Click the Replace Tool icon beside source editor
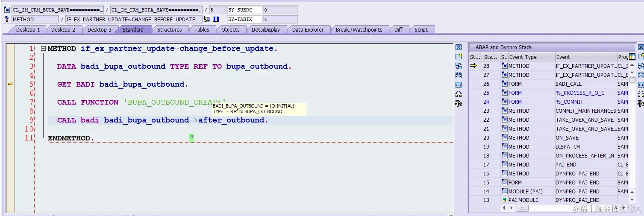Image resolution: width=644 pixels, height=216 pixels. (459, 66)
